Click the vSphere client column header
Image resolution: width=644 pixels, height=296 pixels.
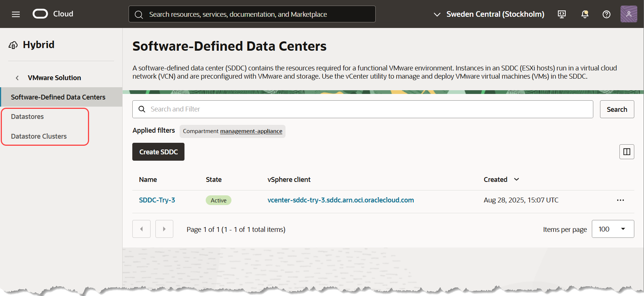[289, 180]
